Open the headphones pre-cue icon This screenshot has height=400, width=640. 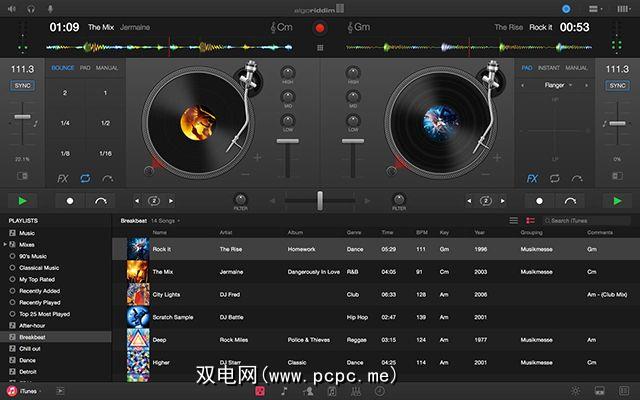click(x=31, y=9)
